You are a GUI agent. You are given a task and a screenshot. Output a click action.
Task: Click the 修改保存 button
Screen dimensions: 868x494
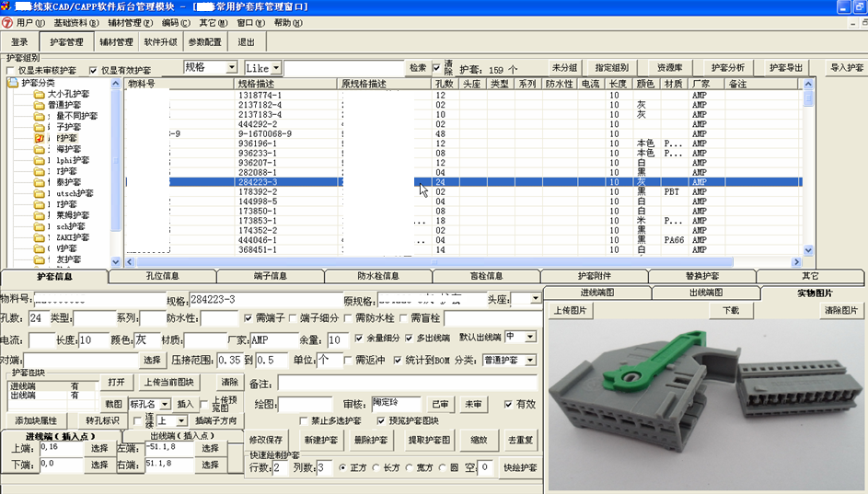click(x=266, y=441)
